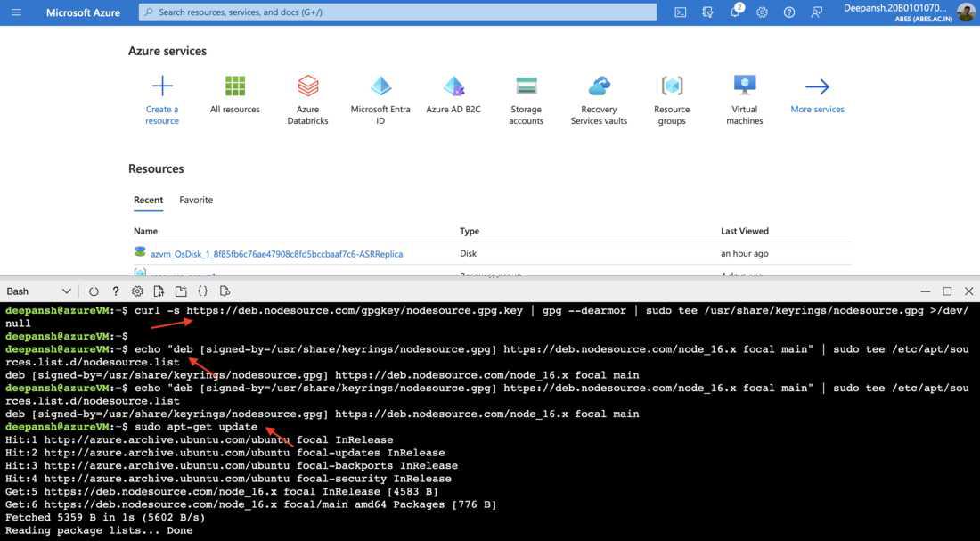Click Create a resource
This screenshot has width=980, height=541.
click(x=162, y=100)
